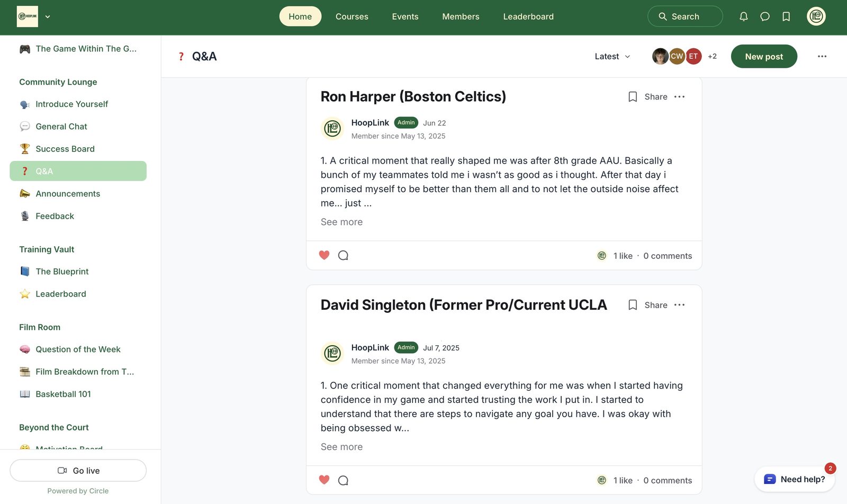This screenshot has width=847, height=504.
Task: Unlike the David Singleton post heart
Action: (x=325, y=480)
